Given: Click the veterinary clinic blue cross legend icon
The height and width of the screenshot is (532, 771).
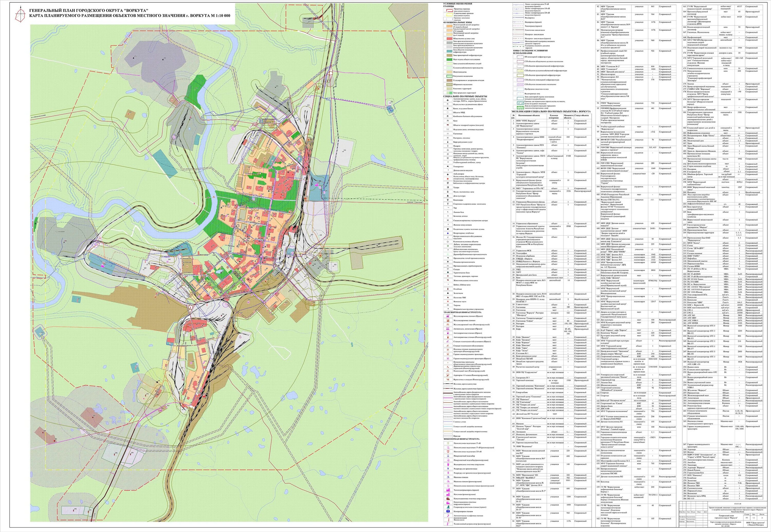Looking at the screenshot, I should click(x=448, y=233).
